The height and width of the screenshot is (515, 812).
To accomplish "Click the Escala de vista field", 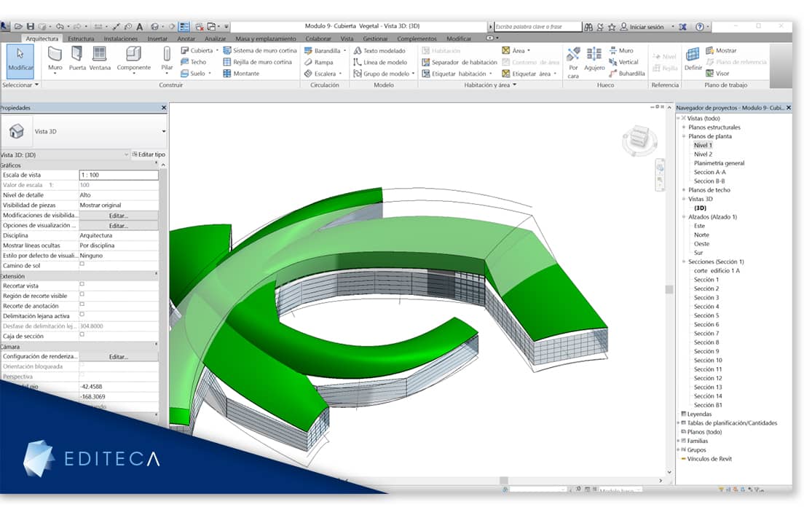I will pos(119,175).
